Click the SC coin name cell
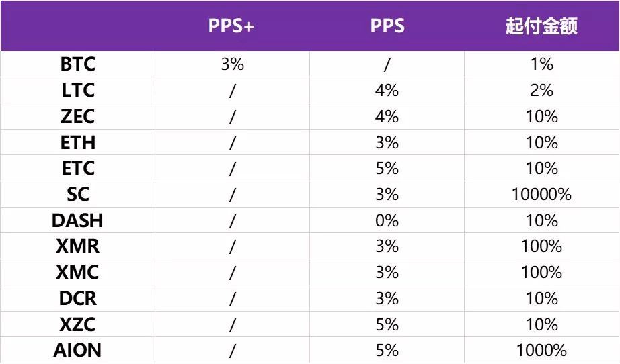 click(78, 195)
